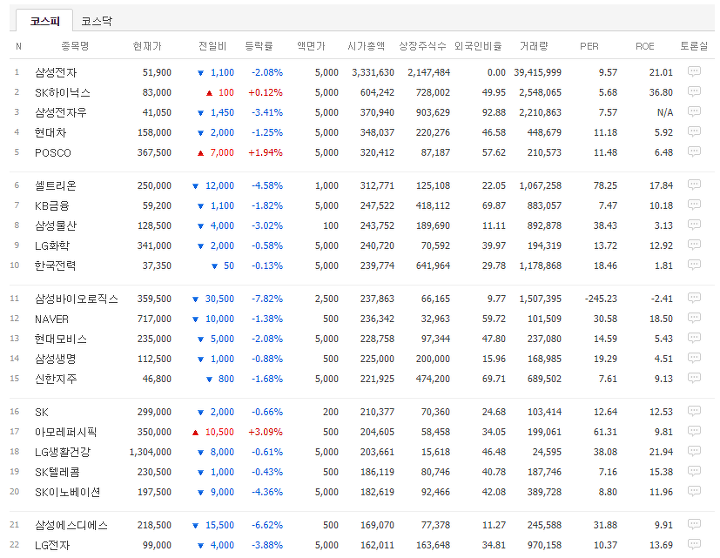Open the 삼성생명 stock link
720x558 pixels.
56,359
